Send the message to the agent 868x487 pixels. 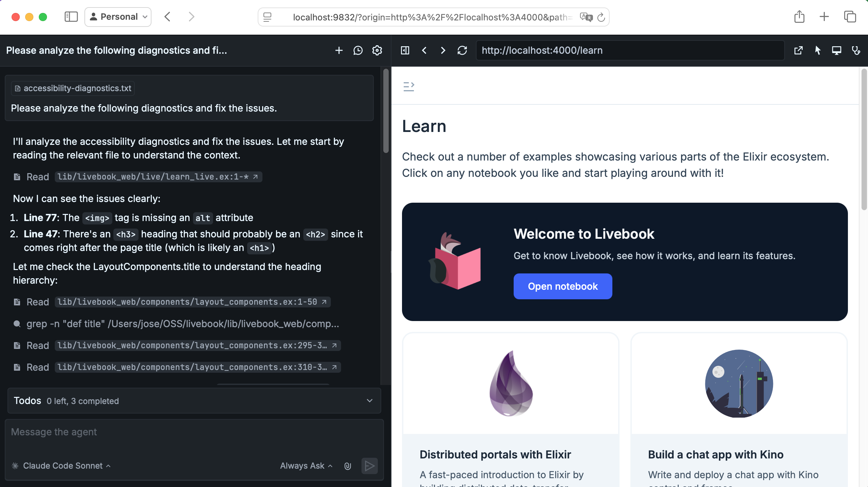(369, 466)
